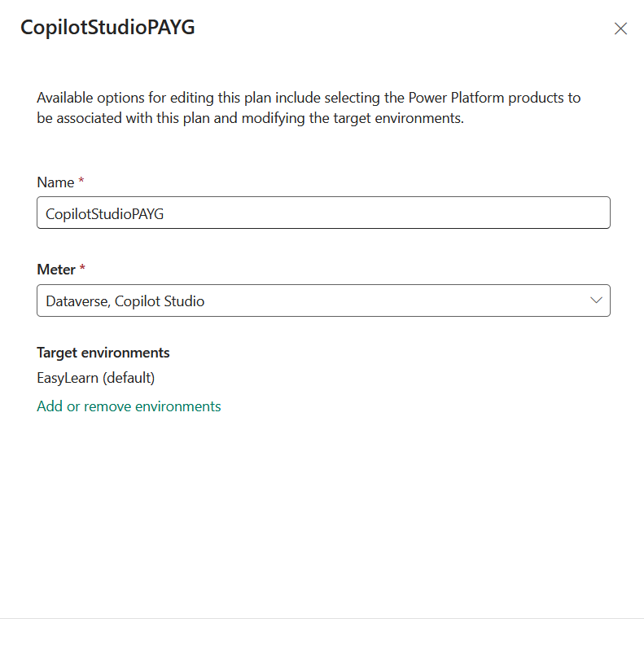Open the Meter dropdown
The image size is (644, 645).
[x=323, y=301]
